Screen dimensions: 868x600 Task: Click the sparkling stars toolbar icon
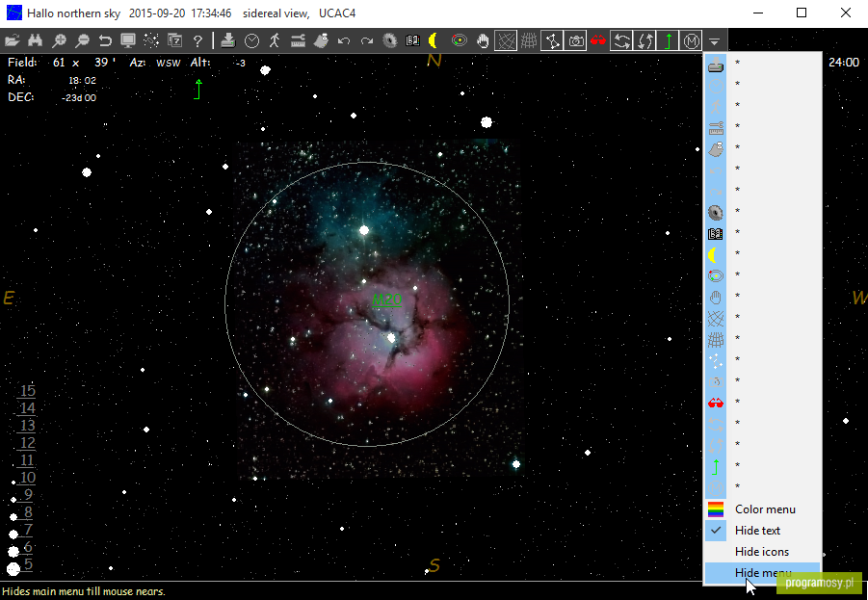(151, 40)
